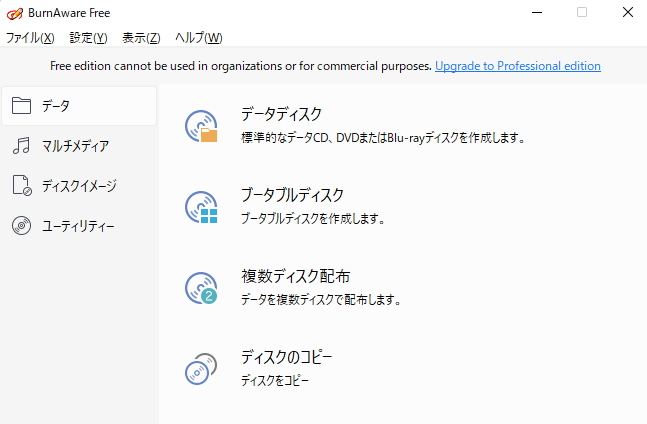This screenshot has height=424, width=647.
Task: Click the Span Disc icon with number 2
Action: (201, 289)
